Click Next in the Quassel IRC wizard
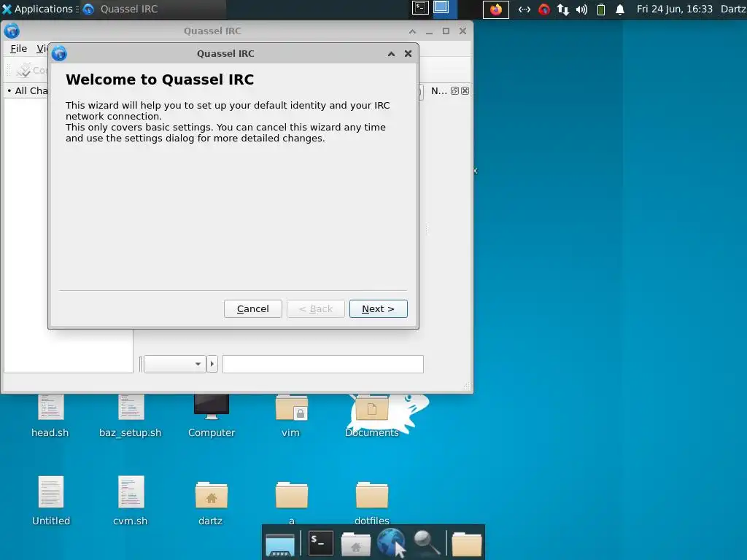Image resolution: width=747 pixels, height=560 pixels. pyautogui.click(x=379, y=308)
